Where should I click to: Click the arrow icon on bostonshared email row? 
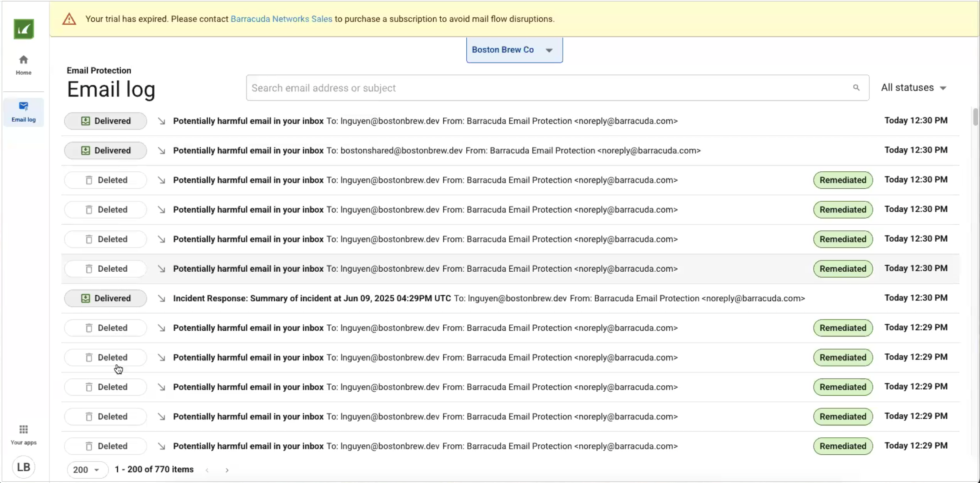pos(162,150)
